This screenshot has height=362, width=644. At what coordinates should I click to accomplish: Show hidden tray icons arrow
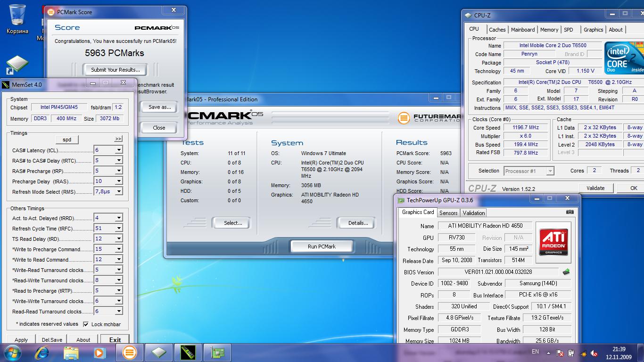click(x=549, y=352)
